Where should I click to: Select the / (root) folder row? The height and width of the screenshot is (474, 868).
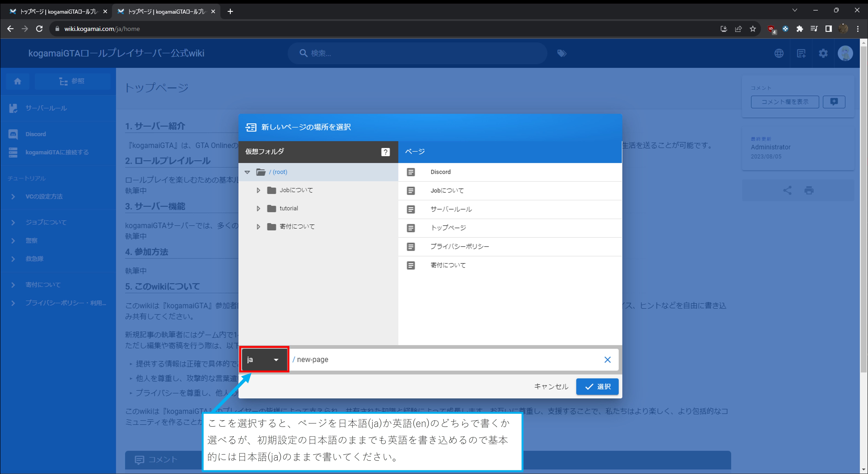point(318,172)
